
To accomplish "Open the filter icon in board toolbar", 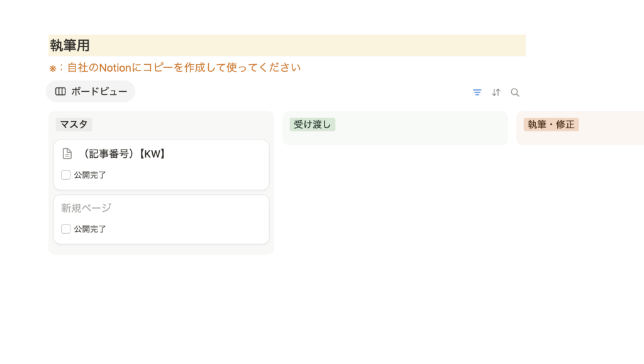I will coord(477,92).
